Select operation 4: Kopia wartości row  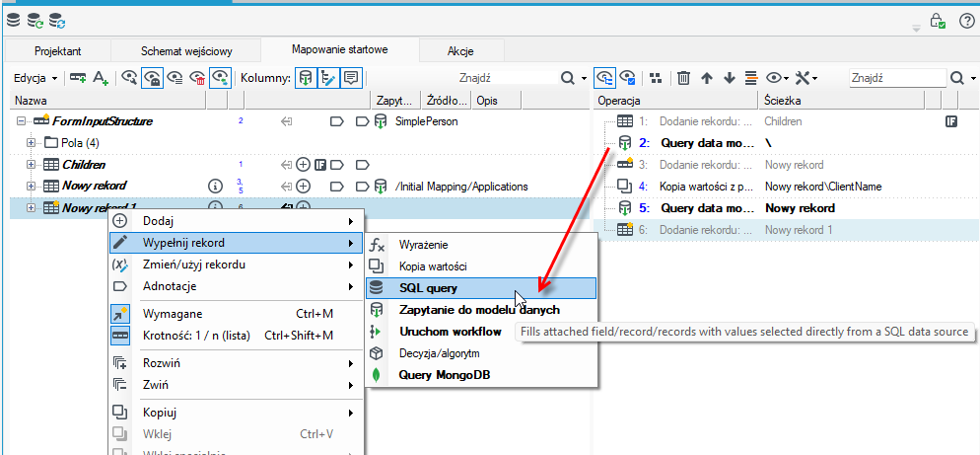(786, 187)
